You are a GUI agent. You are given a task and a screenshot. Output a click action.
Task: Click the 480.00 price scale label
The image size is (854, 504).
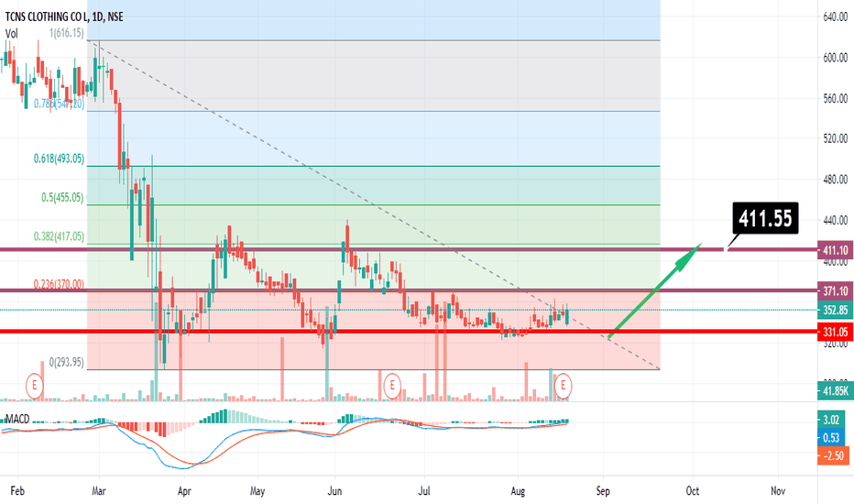click(x=836, y=180)
